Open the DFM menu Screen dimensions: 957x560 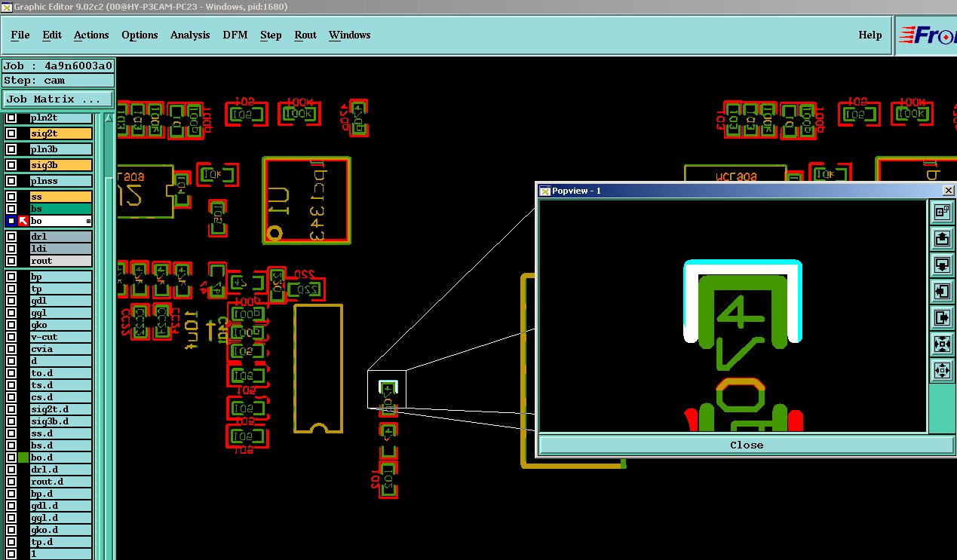pyautogui.click(x=235, y=35)
